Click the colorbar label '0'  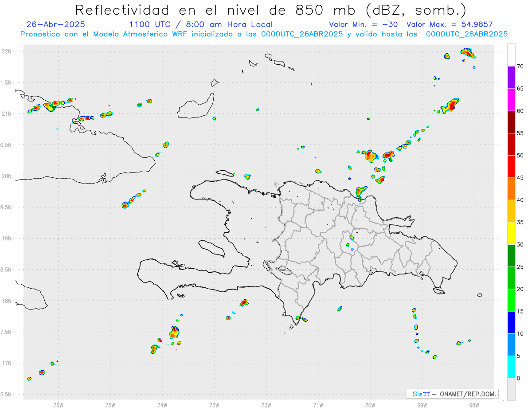(x=518, y=378)
